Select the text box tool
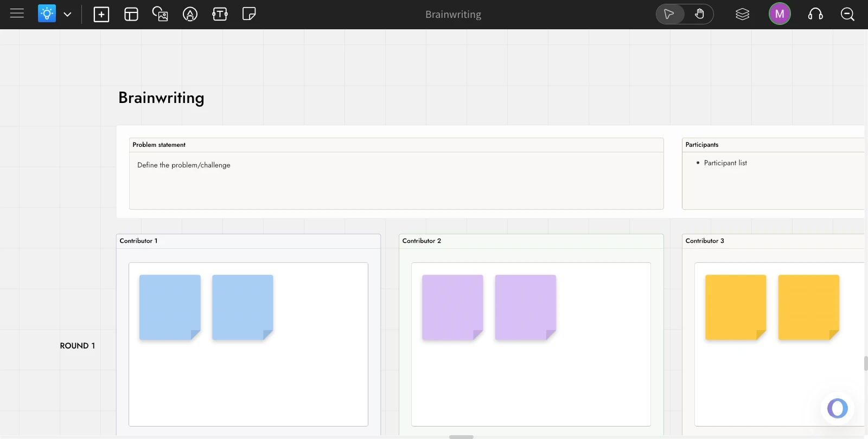Screen dimensions: 868x439 click(x=220, y=14)
